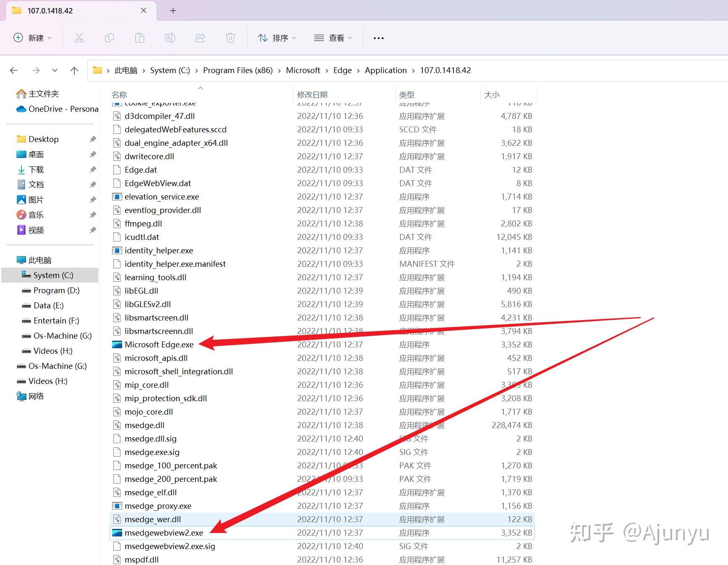
Task: Click the msedge_proxy.exe file icon
Action: point(117,506)
